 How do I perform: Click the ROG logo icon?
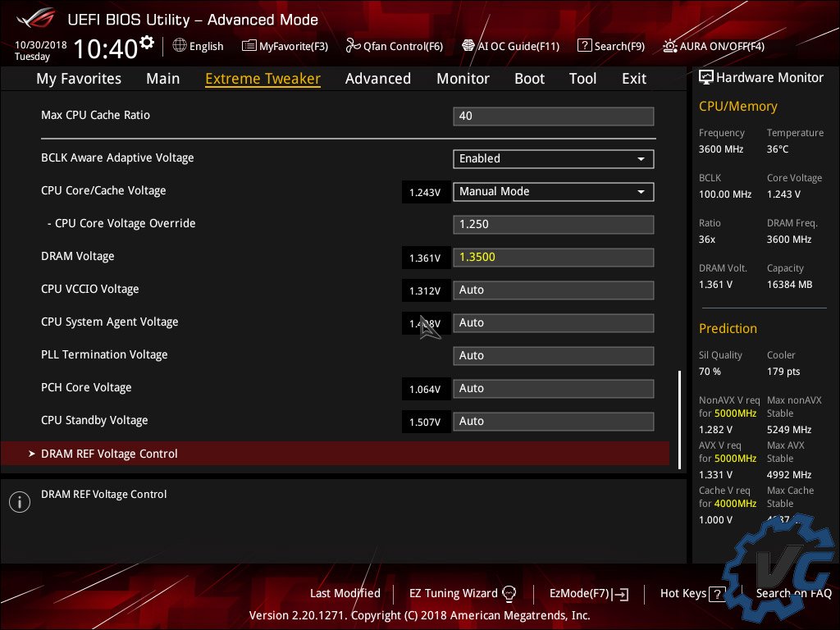click(x=36, y=18)
